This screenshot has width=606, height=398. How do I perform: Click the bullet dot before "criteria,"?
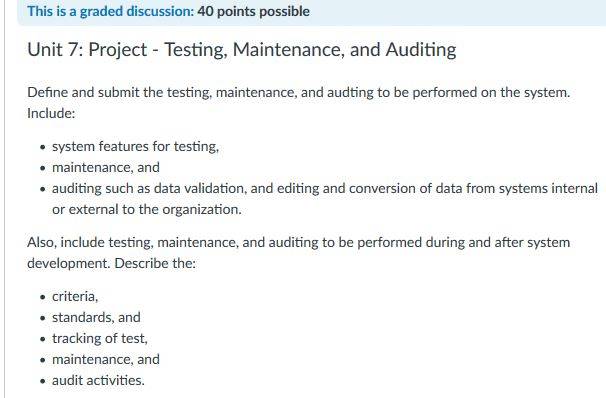[x=43, y=297]
